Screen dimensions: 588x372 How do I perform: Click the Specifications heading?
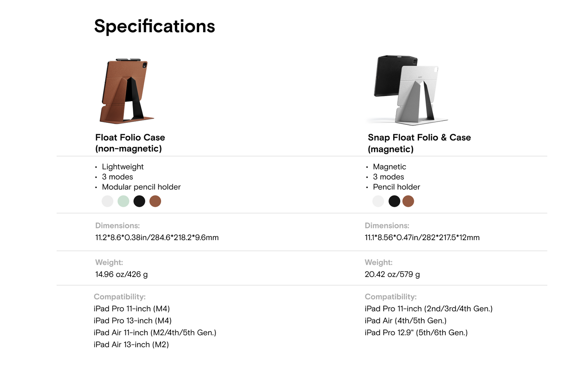[154, 26]
